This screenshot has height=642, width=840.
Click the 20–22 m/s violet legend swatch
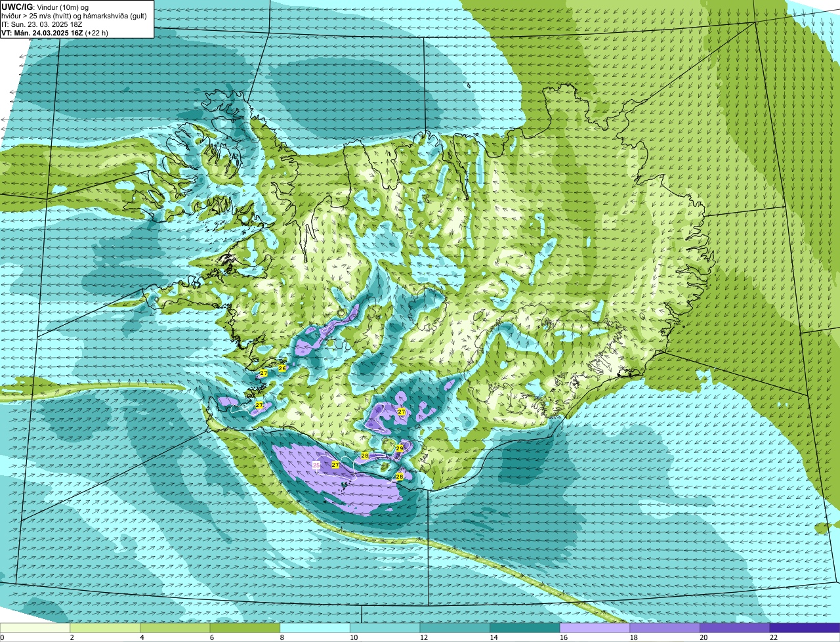pos(734,628)
